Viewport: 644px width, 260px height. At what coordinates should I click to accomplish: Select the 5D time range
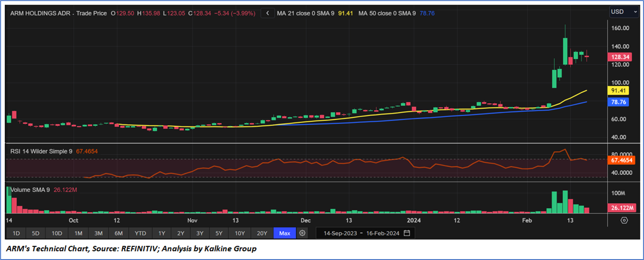pos(35,233)
